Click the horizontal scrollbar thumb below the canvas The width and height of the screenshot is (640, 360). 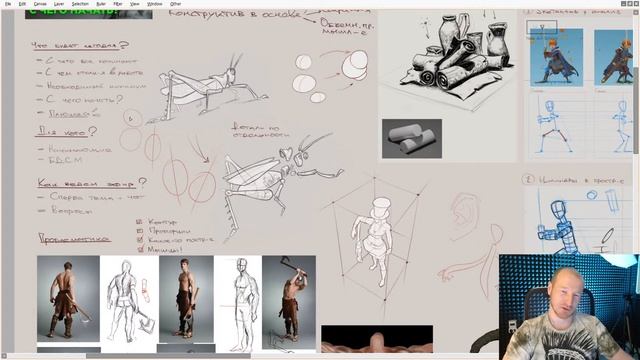point(168,356)
